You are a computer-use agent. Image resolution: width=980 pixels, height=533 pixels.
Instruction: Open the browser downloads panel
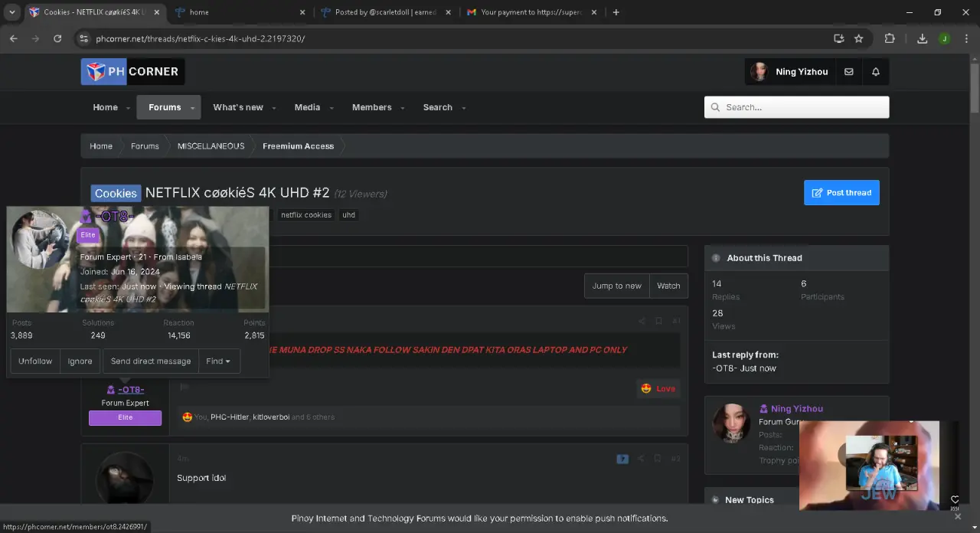(923, 38)
